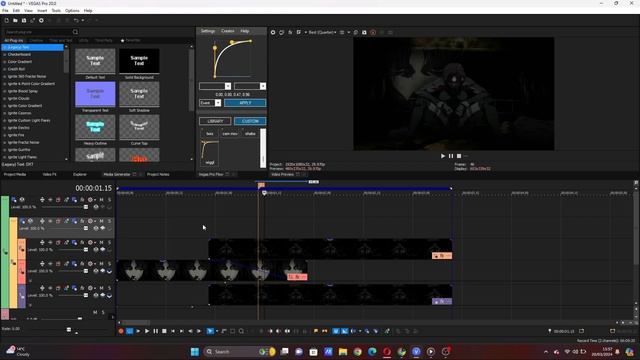Screen dimensions: 640x360
Task: Insert a marker using orange flag icon
Action: [x=316, y=331]
